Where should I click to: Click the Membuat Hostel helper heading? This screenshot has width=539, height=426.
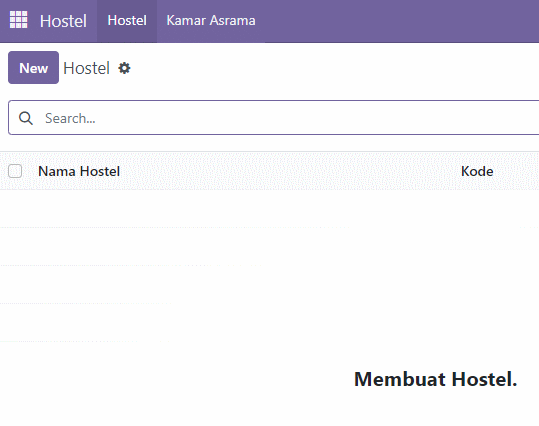click(436, 379)
